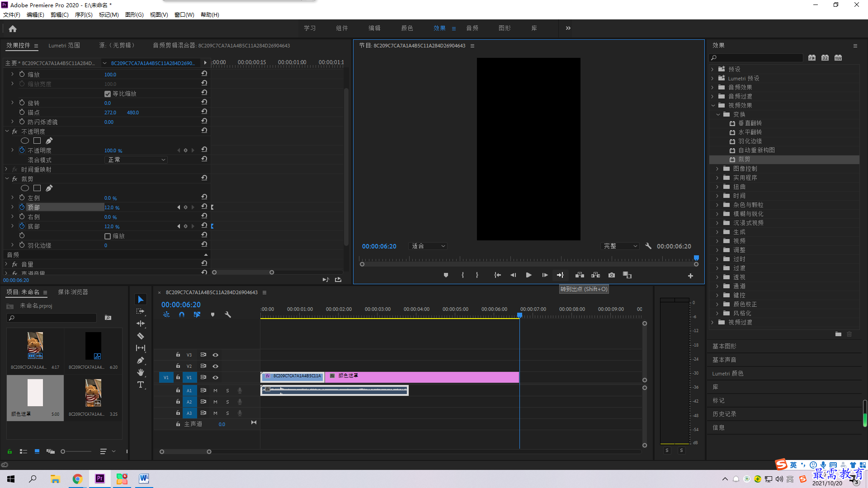Toggle V3 track output eye
The height and width of the screenshot is (488, 868).
pyautogui.click(x=216, y=355)
